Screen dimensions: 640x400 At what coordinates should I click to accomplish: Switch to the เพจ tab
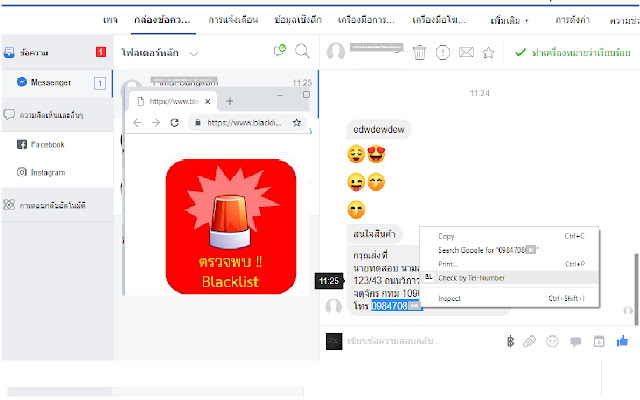click(x=110, y=20)
